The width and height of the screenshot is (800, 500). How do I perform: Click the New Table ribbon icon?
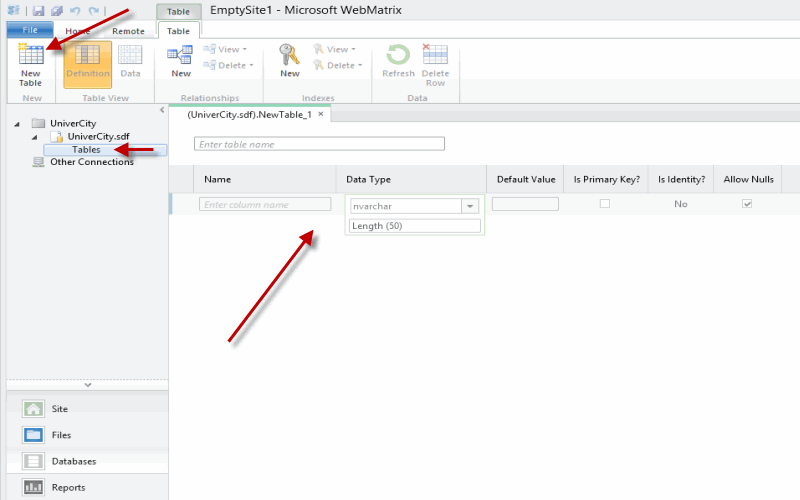click(31, 54)
